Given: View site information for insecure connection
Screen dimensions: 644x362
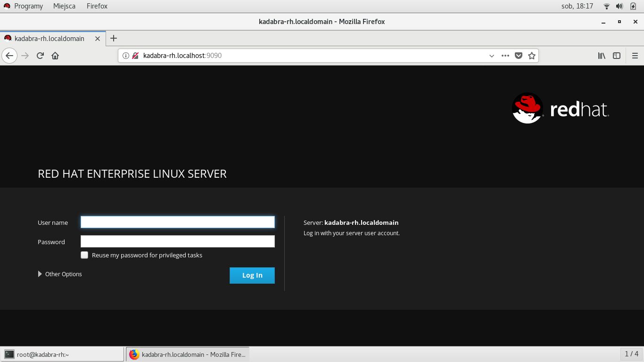Looking at the screenshot, I should [126, 56].
